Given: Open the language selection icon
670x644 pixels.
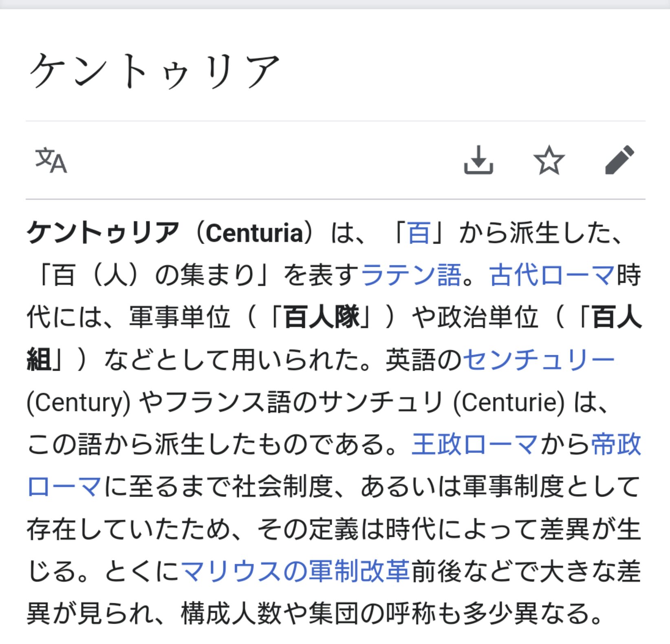Looking at the screenshot, I should click(x=51, y=160).
